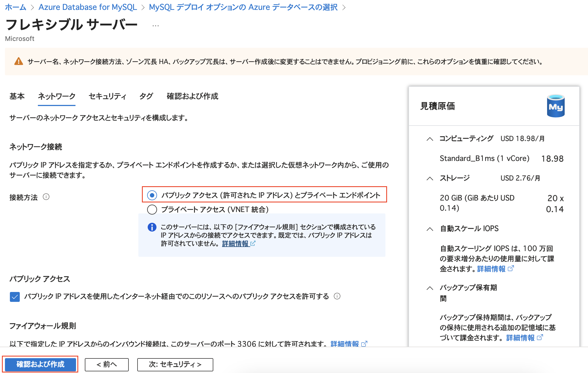Collapse the バックアップ保有期間 section

(430, 288)
